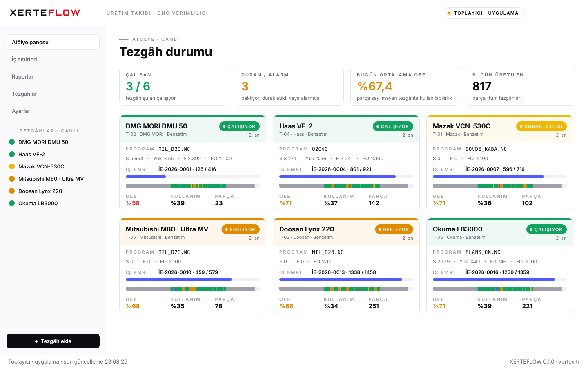The height and width of the screenshot is (368, 588).
Task: Click the BUGÜN ORTALAMA OEE %67,4 value
Action: click(x=374, y=86)
